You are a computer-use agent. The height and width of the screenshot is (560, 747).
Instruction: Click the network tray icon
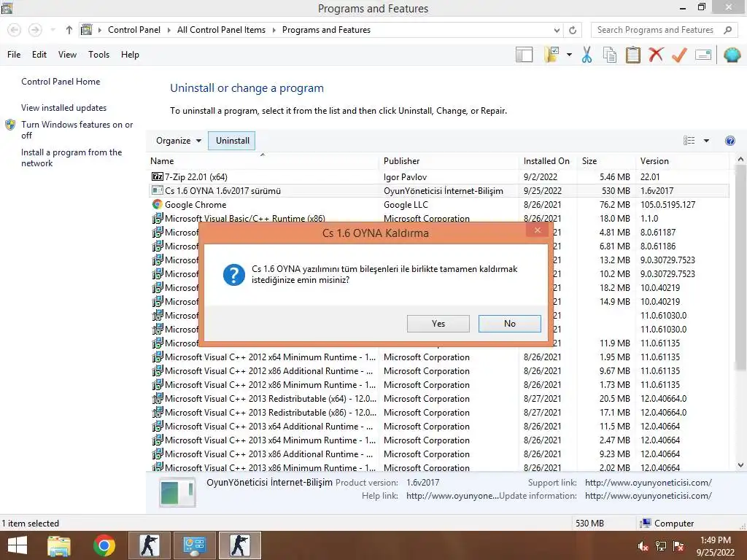661,547
